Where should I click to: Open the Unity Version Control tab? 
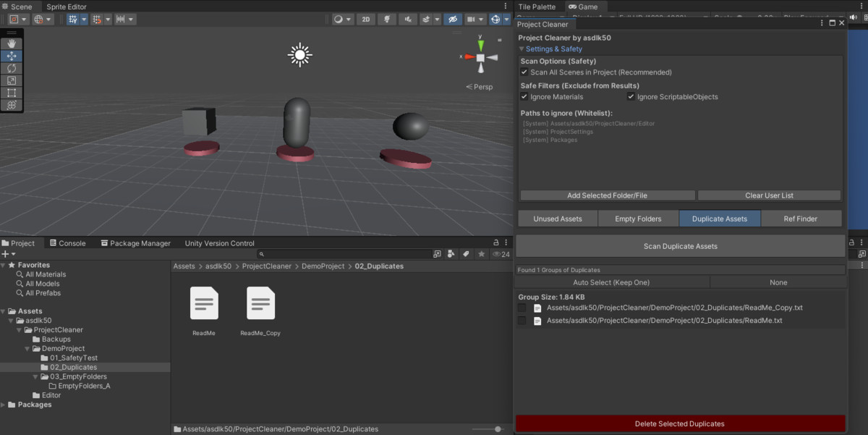[220, 243]
